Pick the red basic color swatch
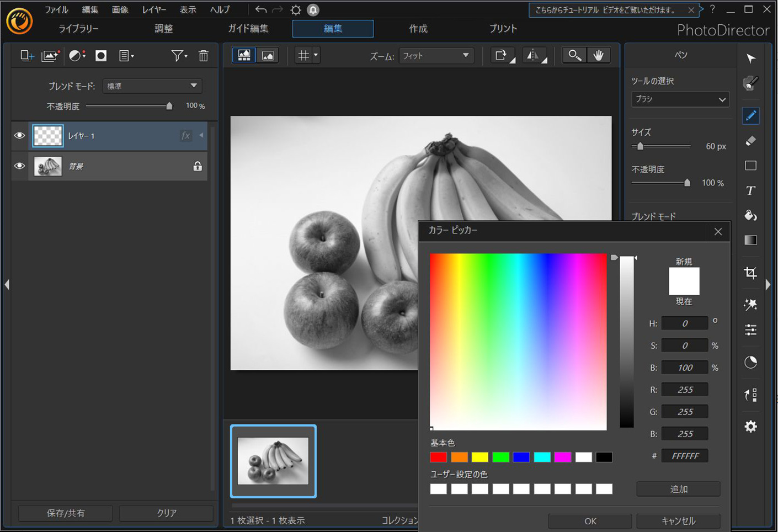 coord(439,457)
